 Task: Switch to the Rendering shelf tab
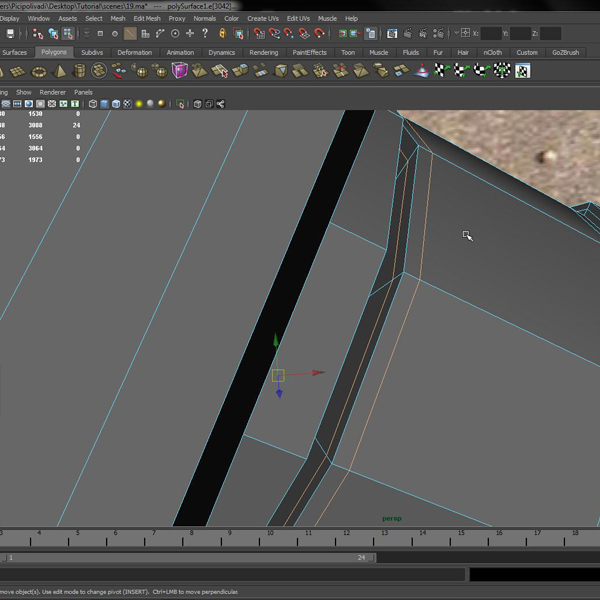point(264,52)
